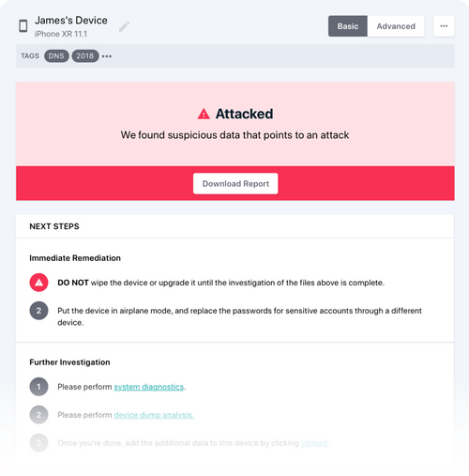The image size is (469, 476).
Task: Expand hidden tags via ellipsis after 2018
Action: (x=107, y=56)
